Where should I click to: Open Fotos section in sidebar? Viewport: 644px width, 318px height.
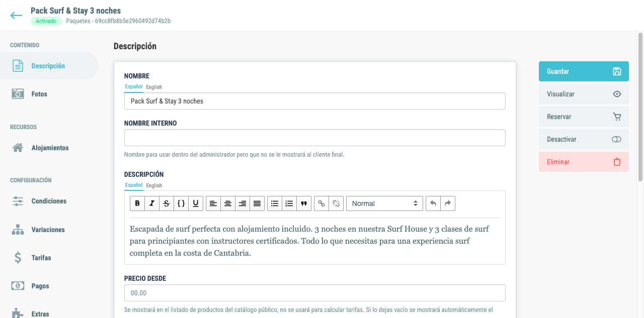tap(49, 94)
